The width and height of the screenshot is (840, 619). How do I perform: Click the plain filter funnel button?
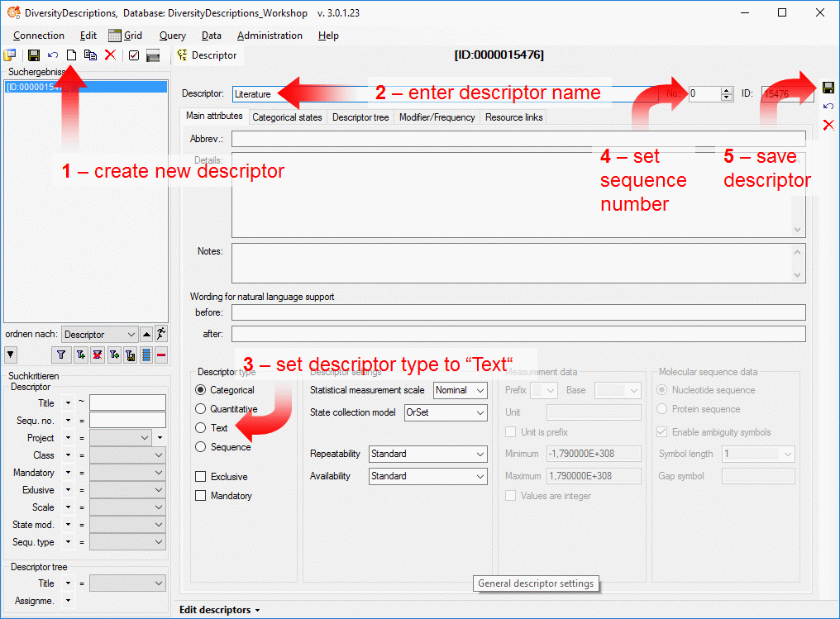point(61,355)
